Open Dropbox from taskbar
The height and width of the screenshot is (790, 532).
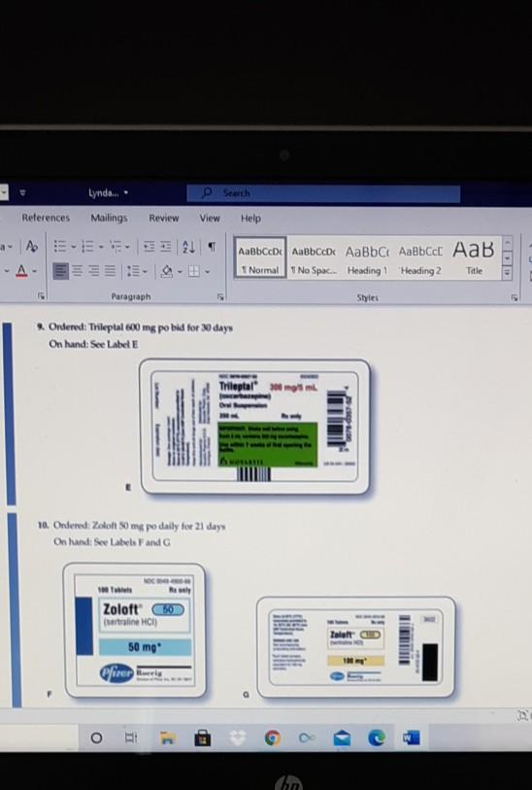[238, 738]
